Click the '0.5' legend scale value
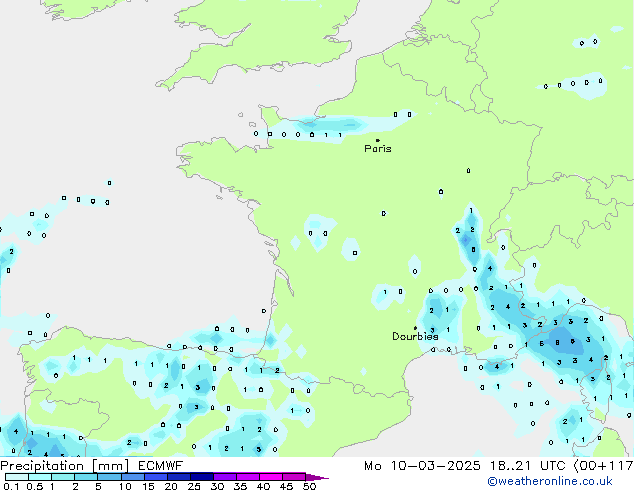Screen dimensions: 634x490 35,486
